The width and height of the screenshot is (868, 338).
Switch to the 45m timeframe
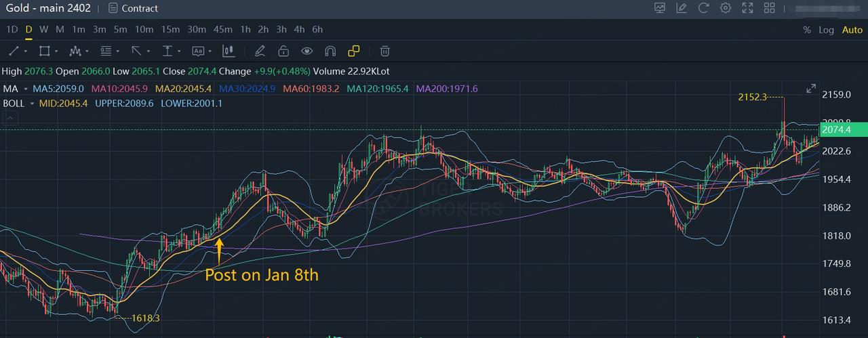click(x=223, y=30)
